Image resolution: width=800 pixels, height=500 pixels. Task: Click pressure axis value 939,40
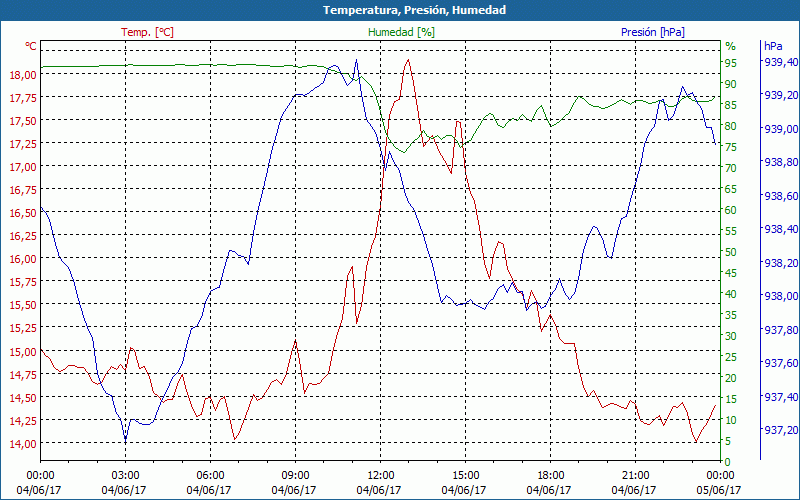tap(780, 61)
